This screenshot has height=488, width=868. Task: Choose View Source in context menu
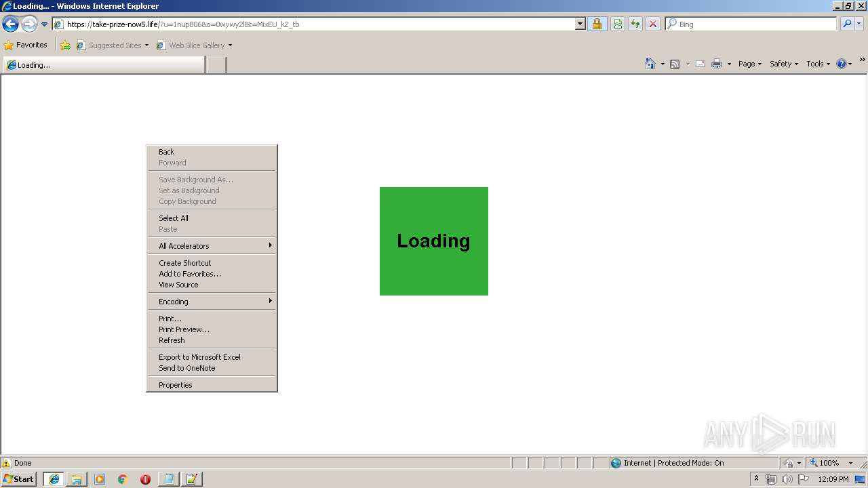[x=212, y=285]
